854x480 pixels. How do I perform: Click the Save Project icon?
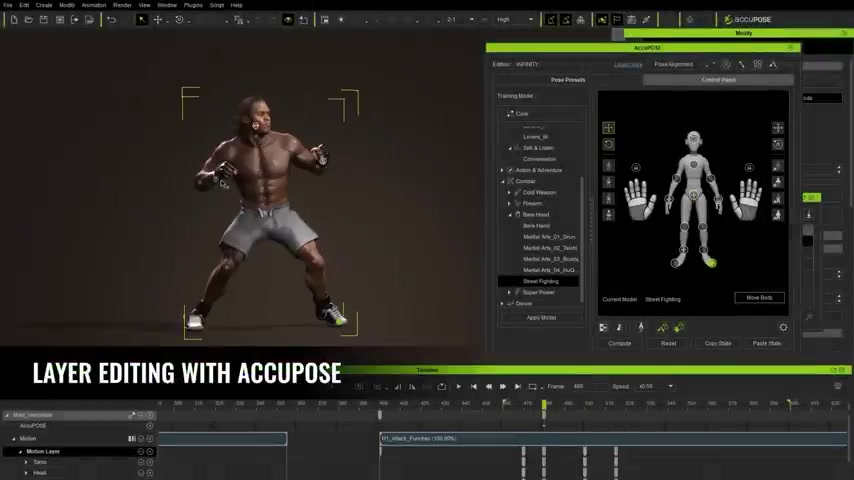(44, 20)
